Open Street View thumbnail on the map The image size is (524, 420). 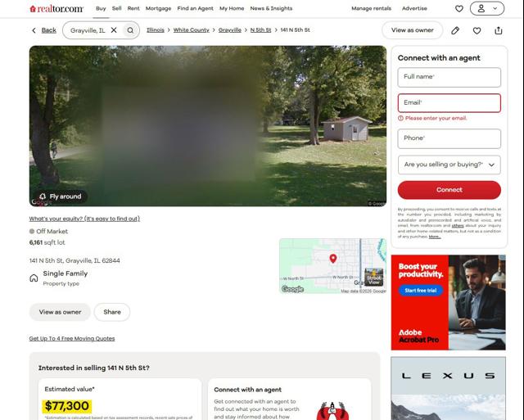point(373,277)
